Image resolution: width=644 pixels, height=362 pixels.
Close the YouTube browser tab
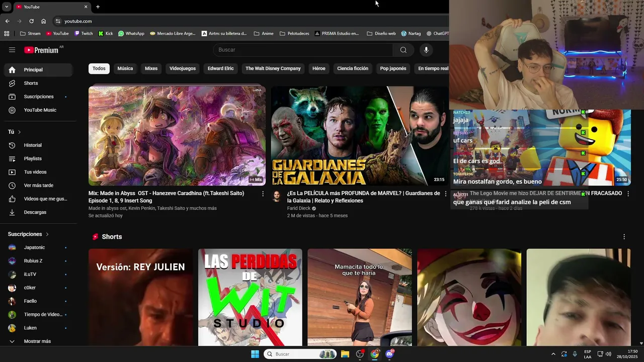coord(86,7)
